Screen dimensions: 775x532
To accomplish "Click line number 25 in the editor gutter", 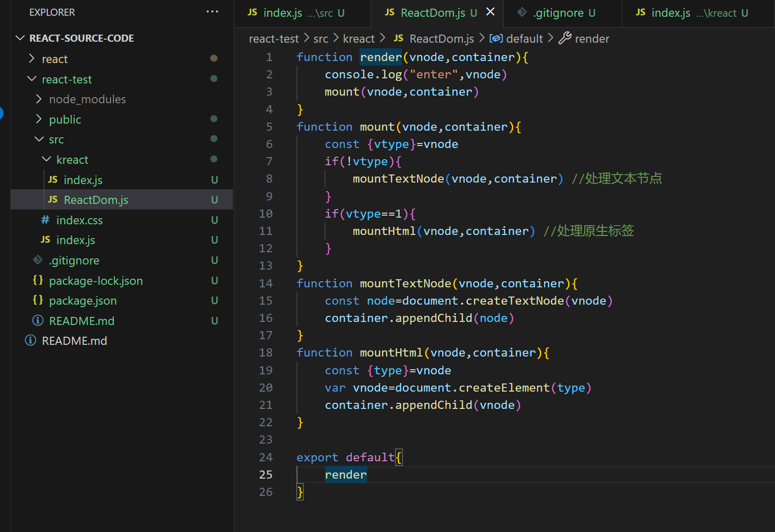I will [x=265, y=474].
